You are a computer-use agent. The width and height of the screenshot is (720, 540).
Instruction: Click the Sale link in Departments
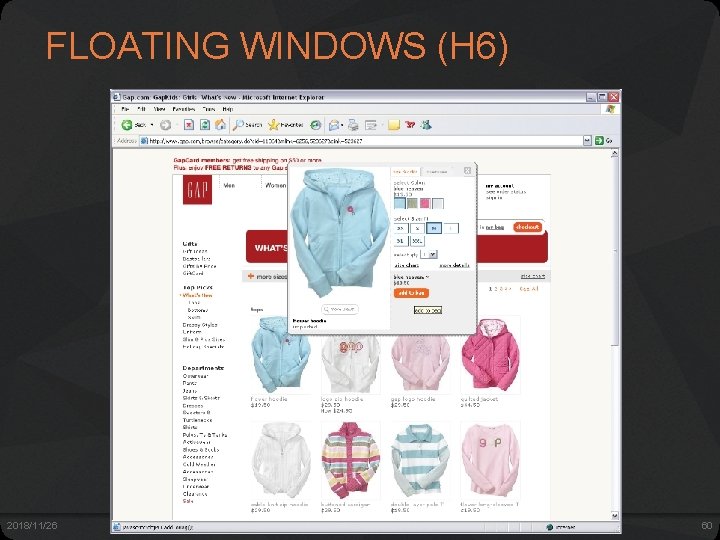tap(188, 501)
